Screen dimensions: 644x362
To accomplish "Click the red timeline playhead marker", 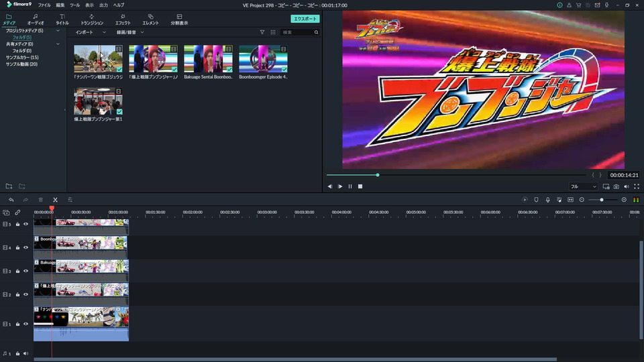I will point(52,208).
